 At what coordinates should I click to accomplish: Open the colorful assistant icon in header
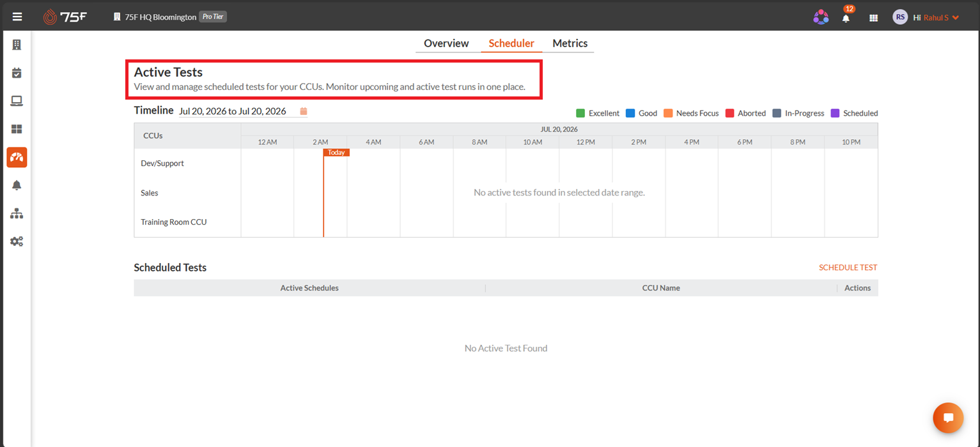click(x=821, y=17)
